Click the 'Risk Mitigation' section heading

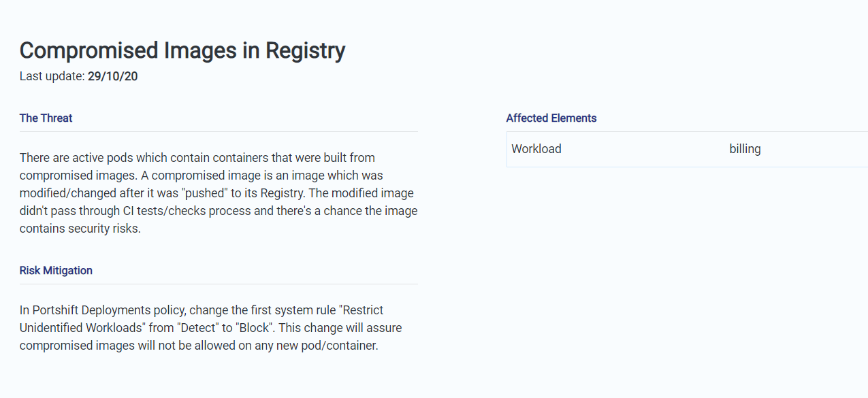(56, 271)
